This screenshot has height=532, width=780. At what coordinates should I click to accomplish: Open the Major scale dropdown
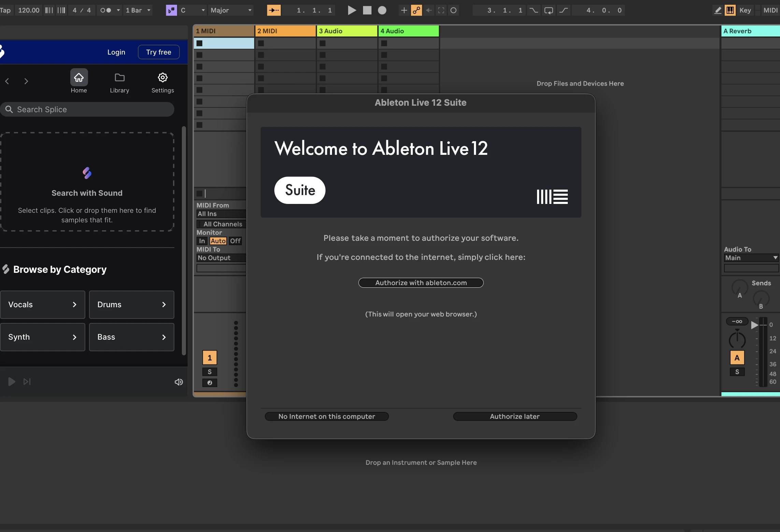coord(231,10)
